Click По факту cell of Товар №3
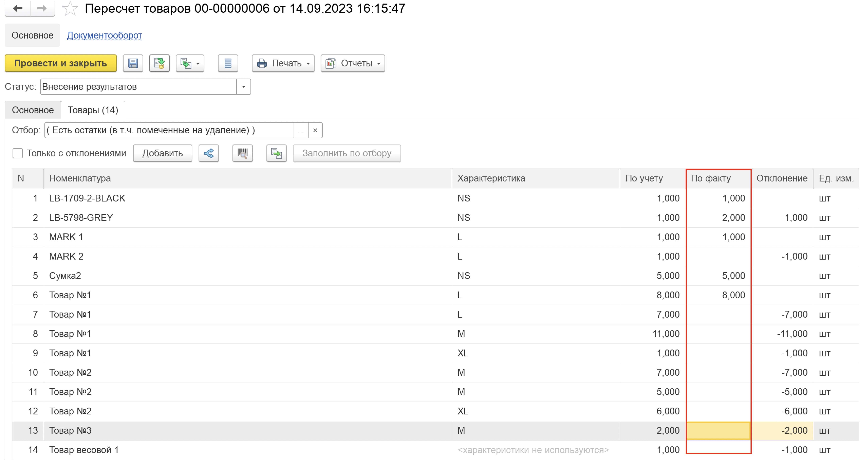Viewport: 868px width, 466px height. [x=718, y=431]
